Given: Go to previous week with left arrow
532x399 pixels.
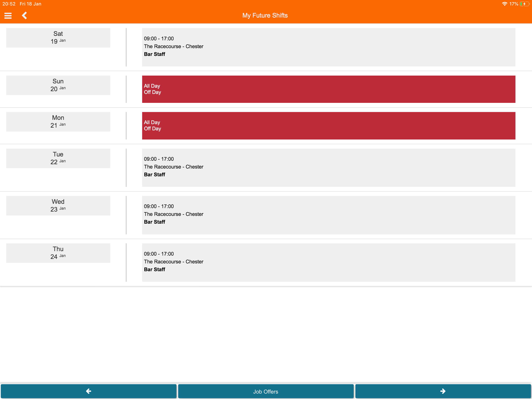Looking at the screenshot, I should tap(89, 391).
